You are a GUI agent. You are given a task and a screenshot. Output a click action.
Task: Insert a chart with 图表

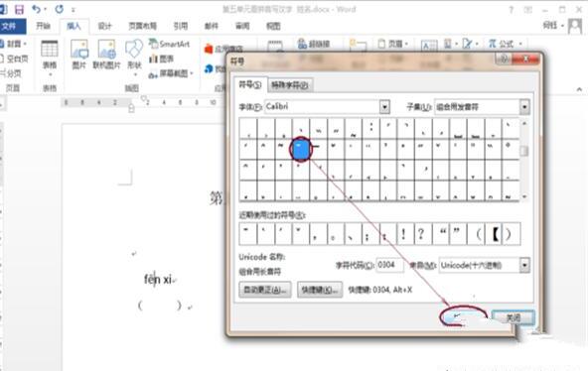pos(162,59)
